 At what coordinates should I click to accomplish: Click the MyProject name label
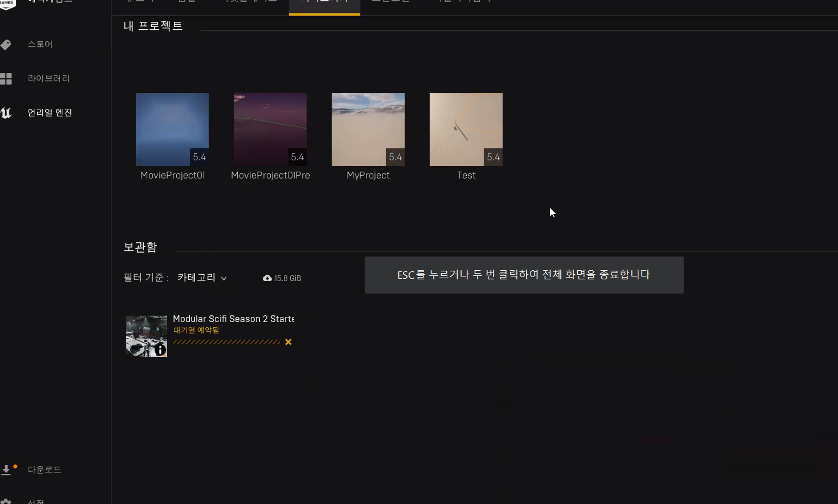(x=368, y=175)
